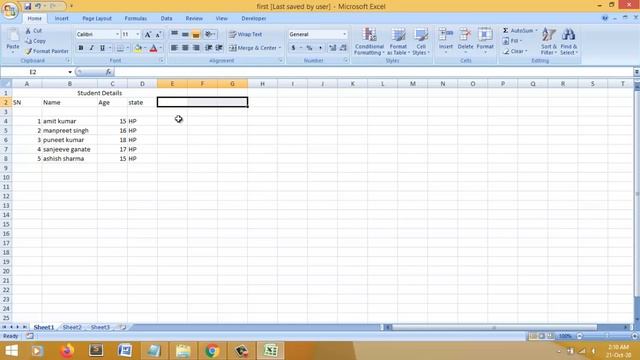Image resolution: width=640 pixels, height=360 pixels.
Task: Open the Format cells menu in the Cells group
Action: [x=485, y=40]
